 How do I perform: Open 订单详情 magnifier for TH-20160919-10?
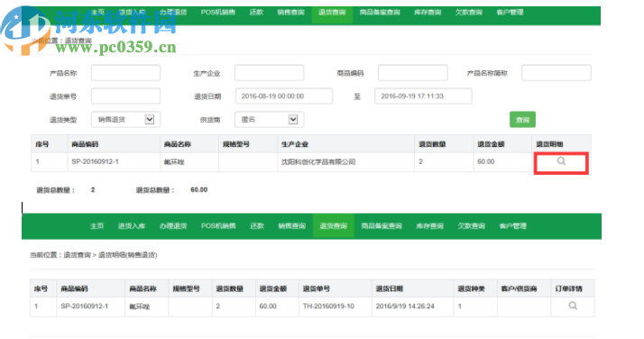click(x=573, y=306)
